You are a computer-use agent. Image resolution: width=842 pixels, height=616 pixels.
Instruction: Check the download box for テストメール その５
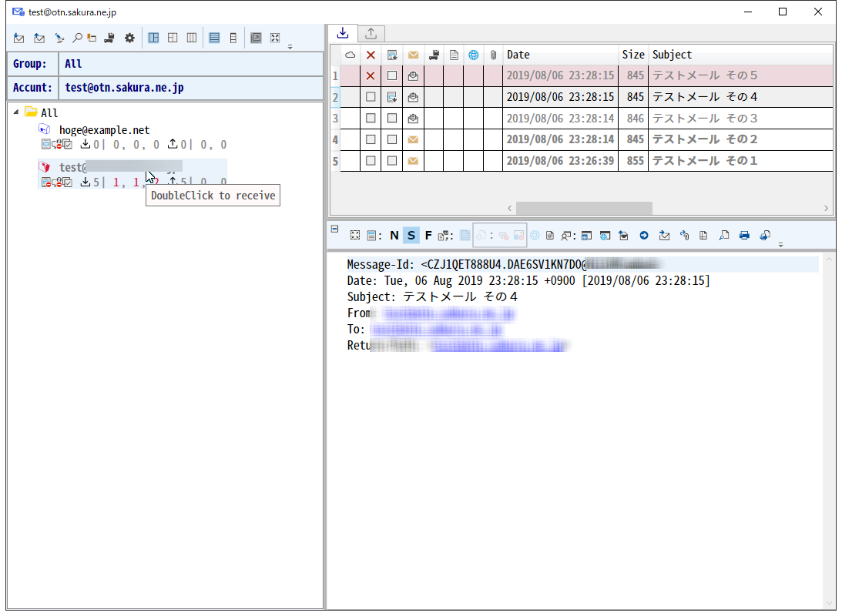tap(392, 75)
